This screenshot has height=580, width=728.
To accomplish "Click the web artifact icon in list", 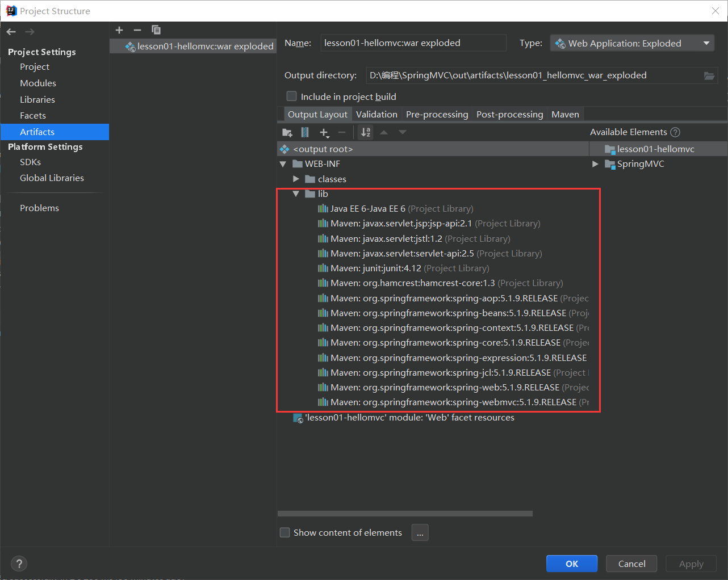I will [x=131, y=47].
